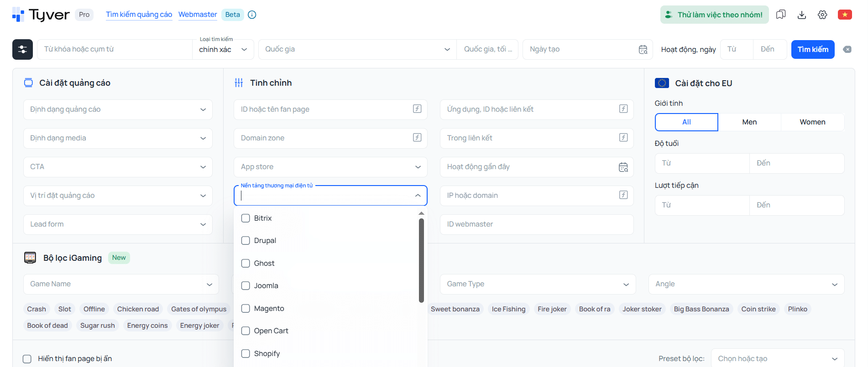
Task: Open the App store dropdown
Action: pos(330,167)
